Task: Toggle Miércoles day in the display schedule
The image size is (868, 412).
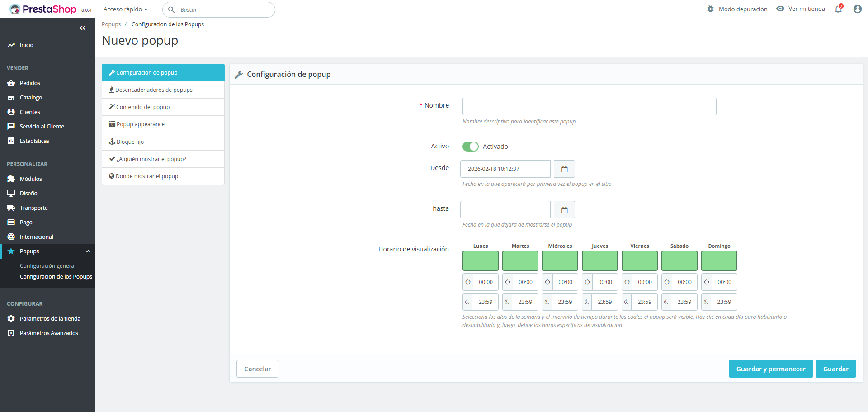Action: tap(560, 261)
